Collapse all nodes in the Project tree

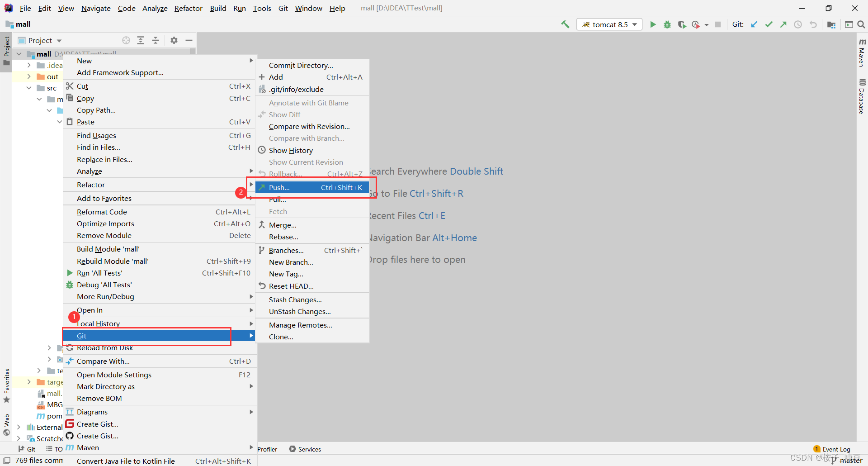coord(156,40)
